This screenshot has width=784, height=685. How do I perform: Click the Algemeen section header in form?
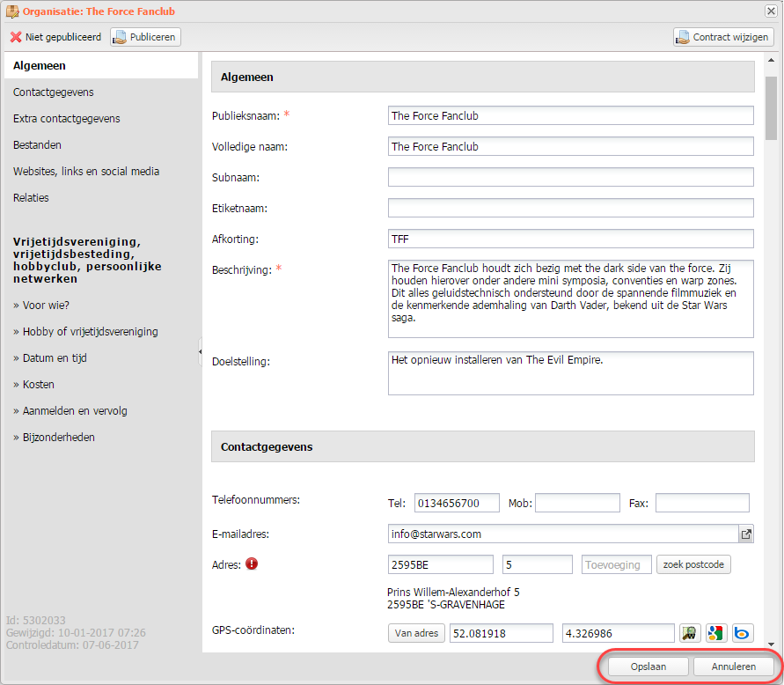pyautogui.click(x=483, y=77)
